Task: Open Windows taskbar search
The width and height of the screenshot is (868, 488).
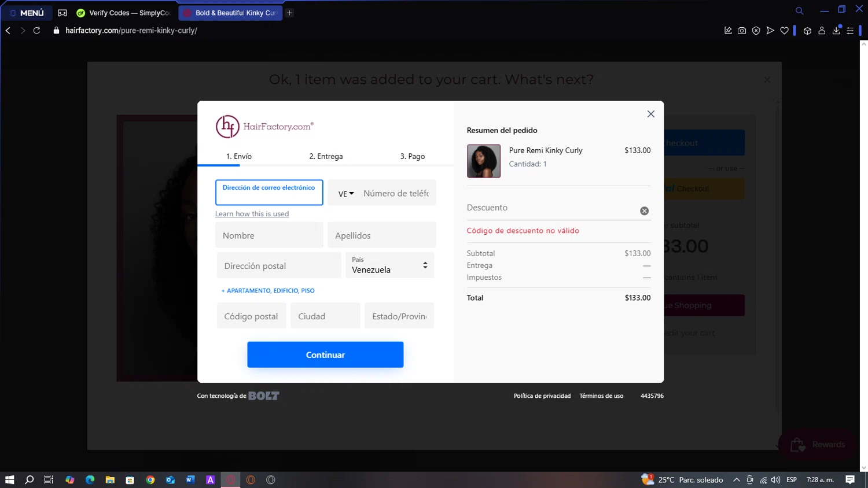Action: pos(30,480)
